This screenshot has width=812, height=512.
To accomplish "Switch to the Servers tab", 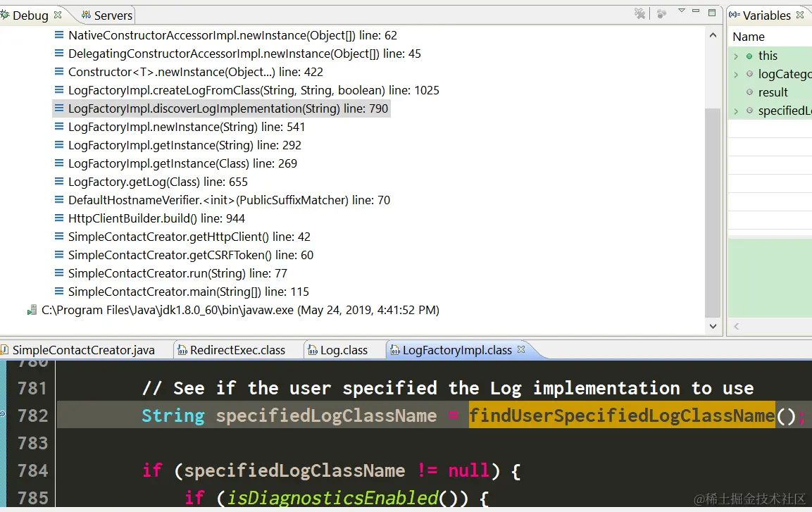I will (x=113, y=15).
